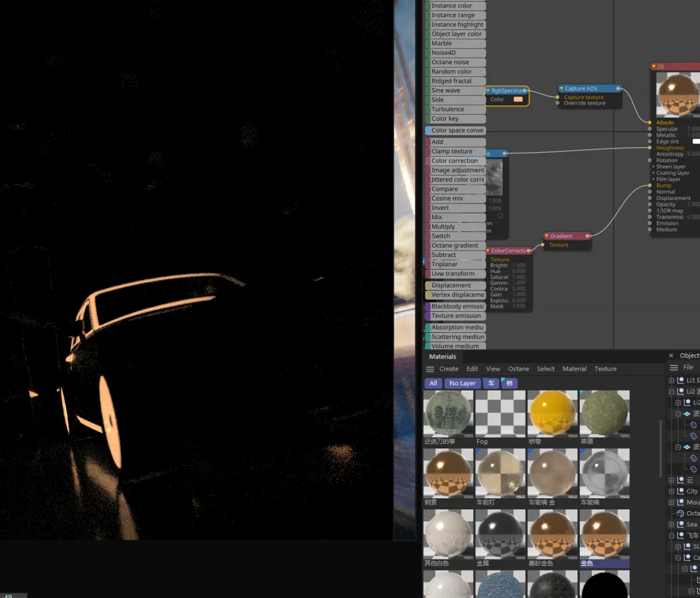Select the 草原 green material thumbnail
The image size is (700, 598).
tap(605, 414)
